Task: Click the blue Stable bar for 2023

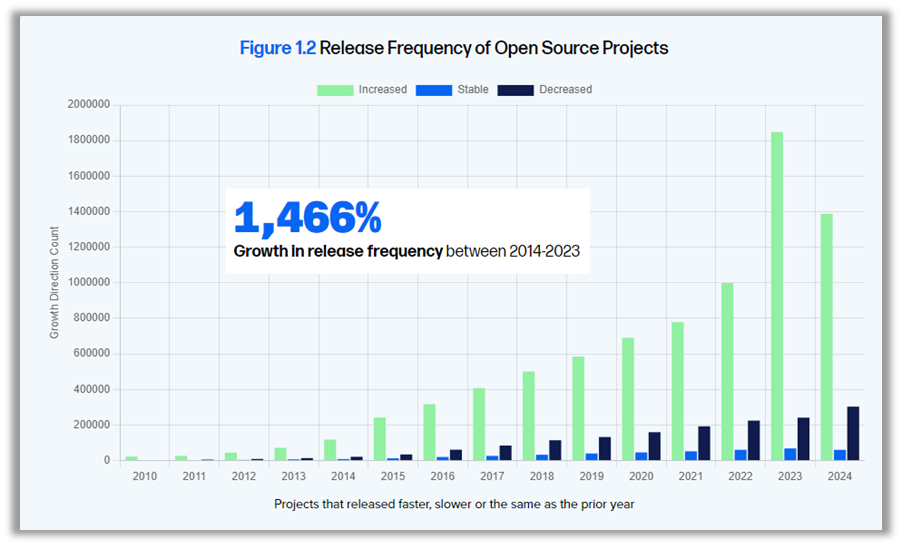Action: [x=790, y=454]
